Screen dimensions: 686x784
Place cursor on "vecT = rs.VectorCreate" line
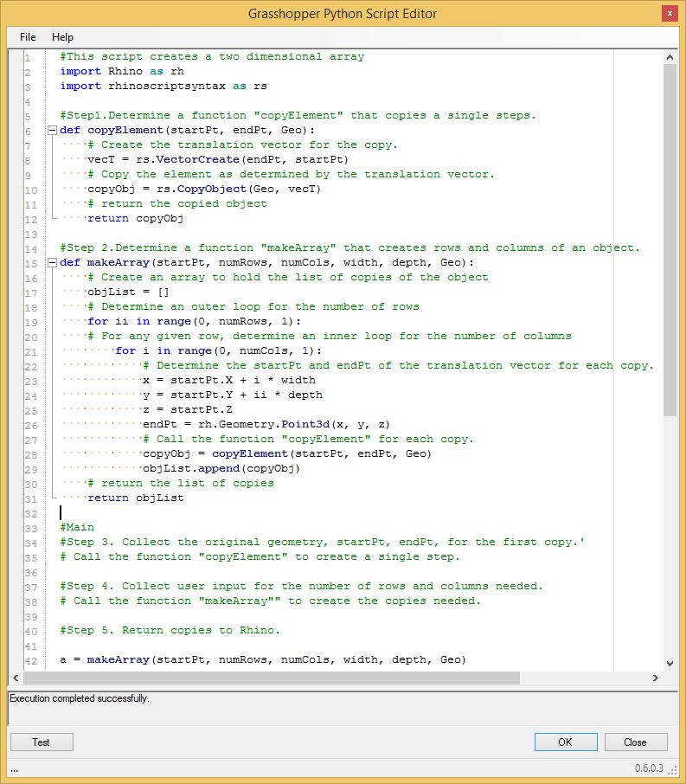218,159
